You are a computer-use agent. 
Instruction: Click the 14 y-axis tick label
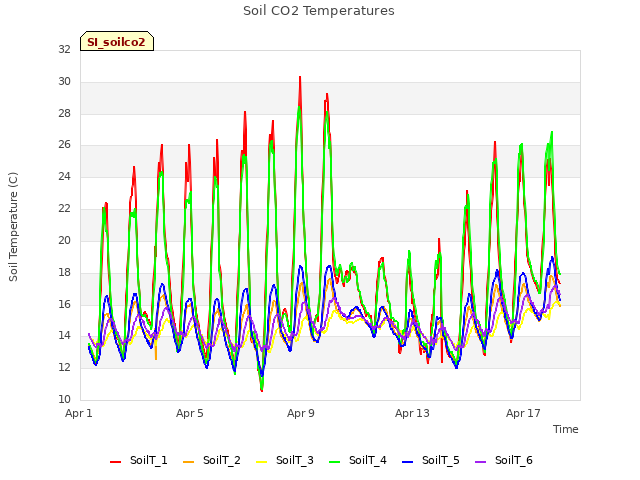click(x=64, y=336)
